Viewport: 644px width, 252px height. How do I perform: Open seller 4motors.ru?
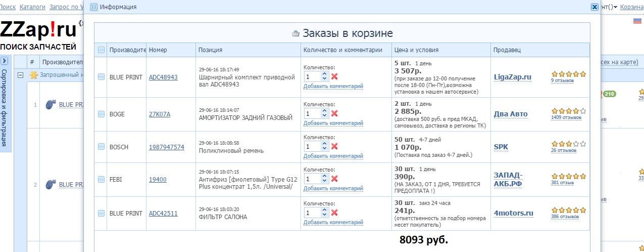[514, 213]
